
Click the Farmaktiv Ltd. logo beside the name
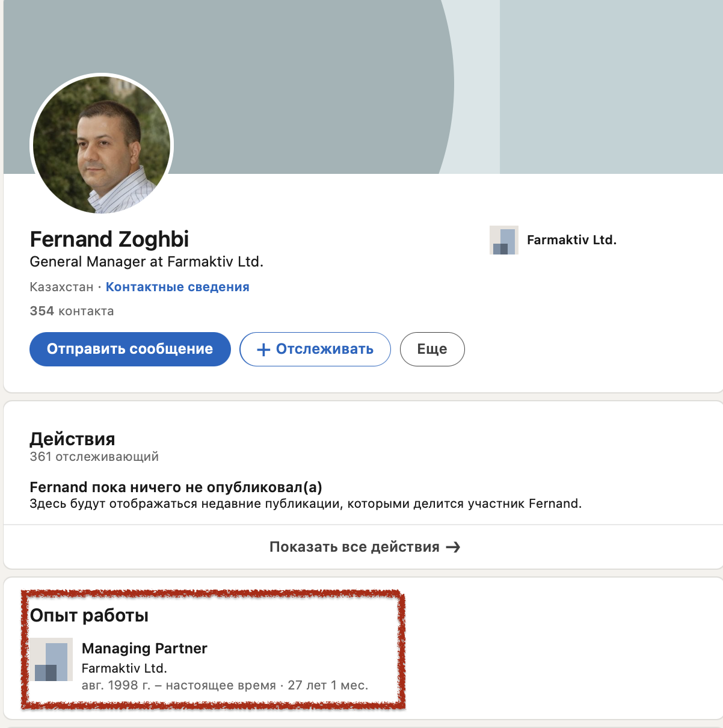click(504, 240)
